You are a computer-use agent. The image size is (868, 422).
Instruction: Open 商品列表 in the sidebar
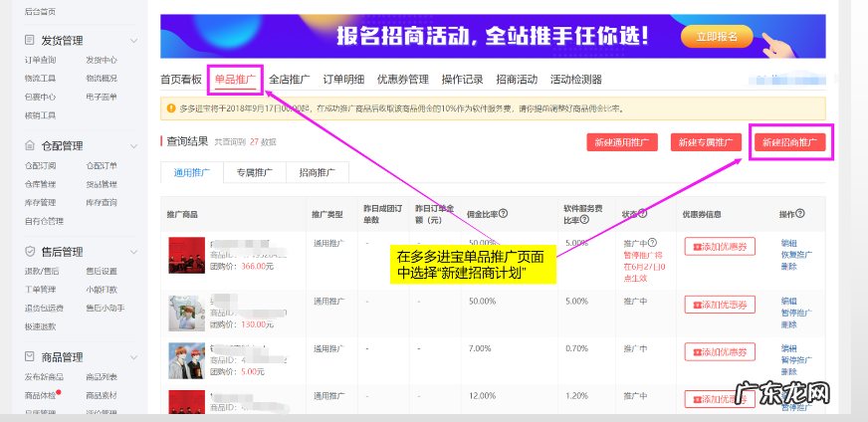(x=102, y=376)
